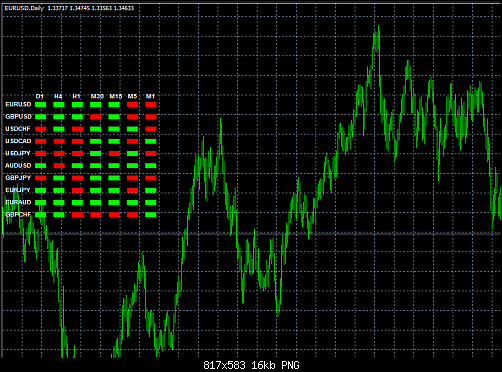Image resolution: width=502 pixels, height=372 pixels.
Task: Select the D1 timeframe column header
Action: pos(40,96)
